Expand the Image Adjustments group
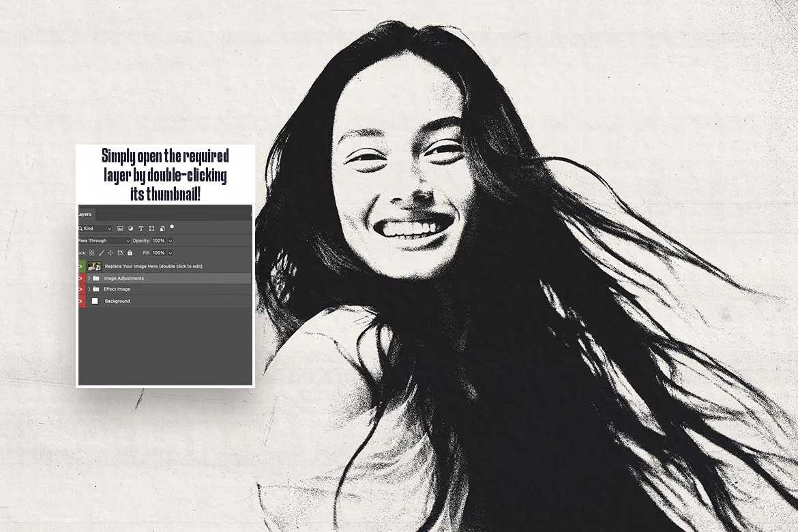 pos(89,278)
